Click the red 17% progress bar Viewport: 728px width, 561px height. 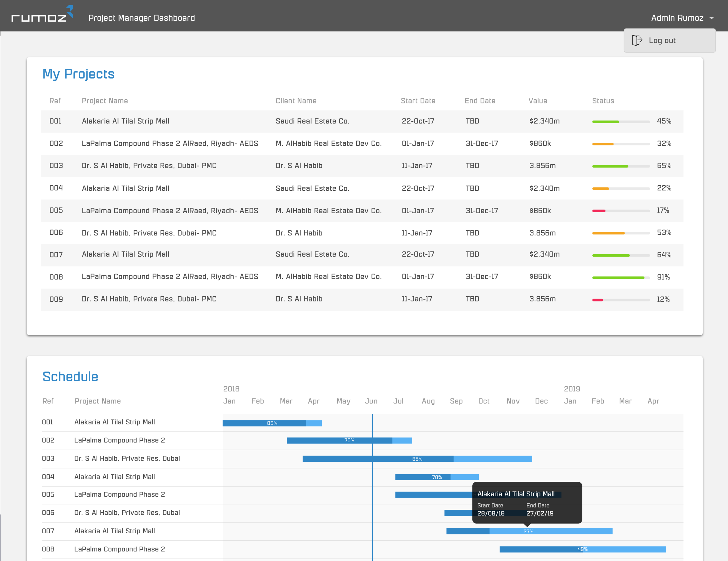click(599, 211)
